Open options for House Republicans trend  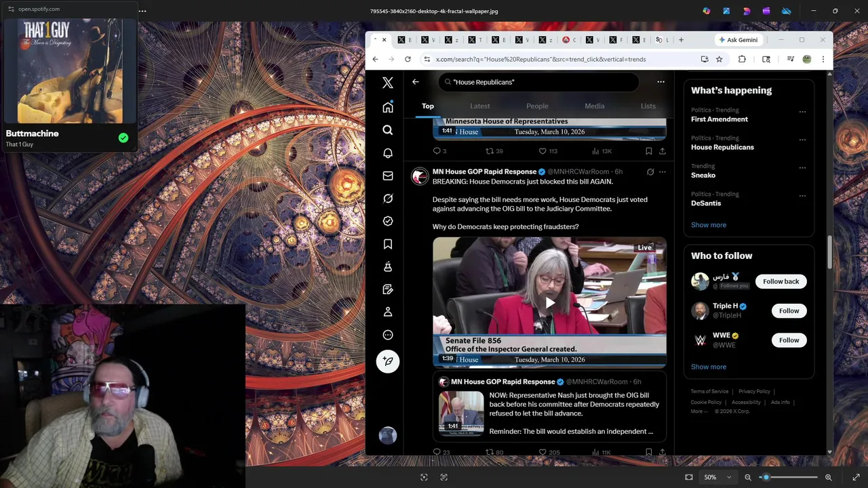802,140
